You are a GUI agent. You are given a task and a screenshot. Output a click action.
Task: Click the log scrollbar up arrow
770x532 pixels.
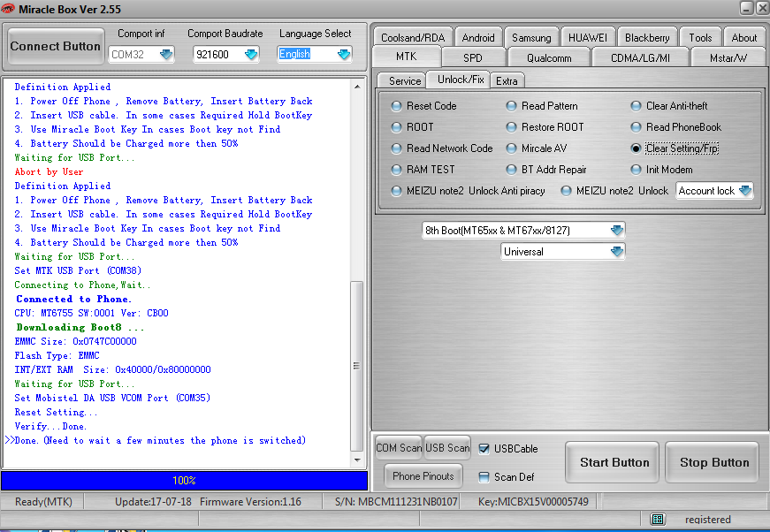357,87
